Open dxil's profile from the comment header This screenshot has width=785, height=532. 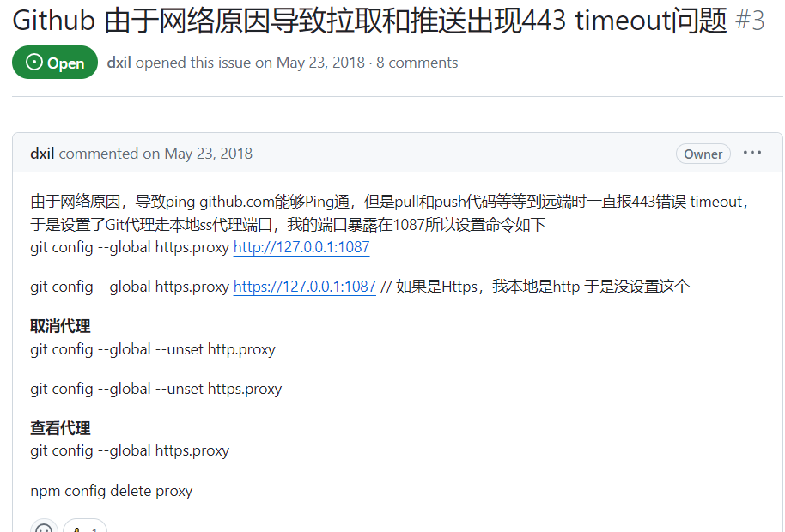(x=42, y=154)
